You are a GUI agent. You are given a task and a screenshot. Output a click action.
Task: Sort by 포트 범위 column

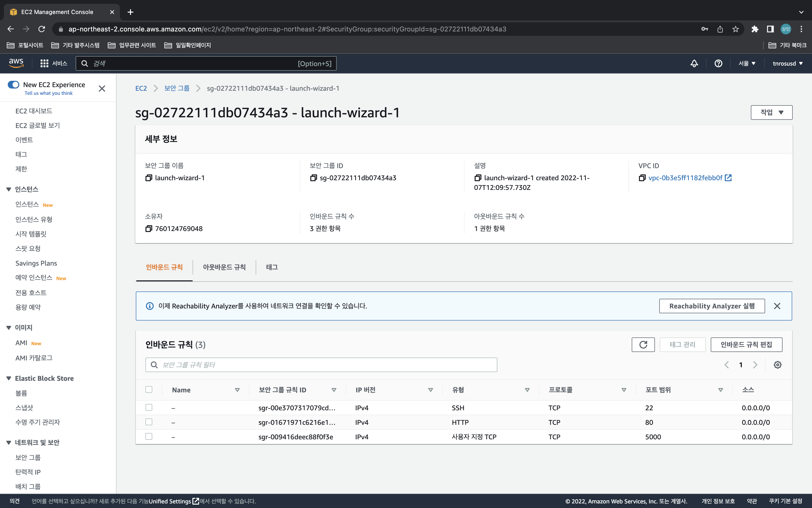pyautogui.click(x=720, y=390)
